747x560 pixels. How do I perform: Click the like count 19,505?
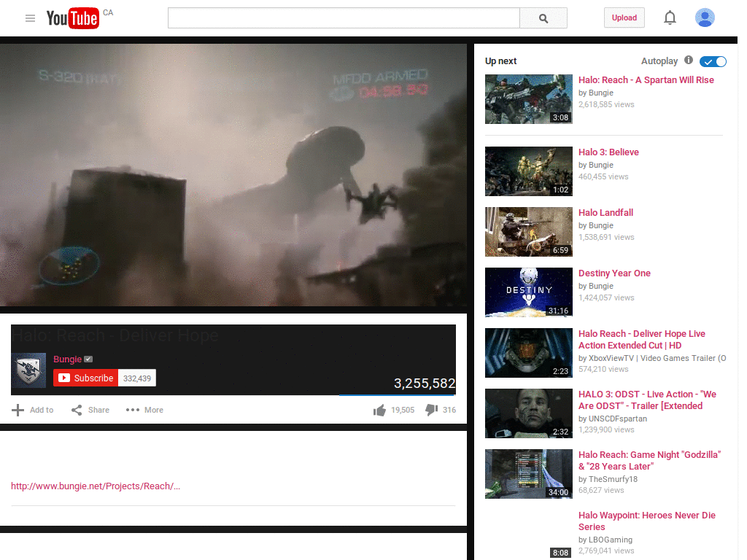[x=403, y=410]
